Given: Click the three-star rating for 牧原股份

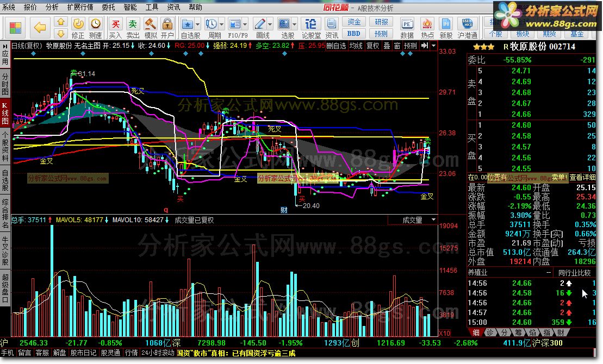Looking at the screenshot, I should click(484, 47).
